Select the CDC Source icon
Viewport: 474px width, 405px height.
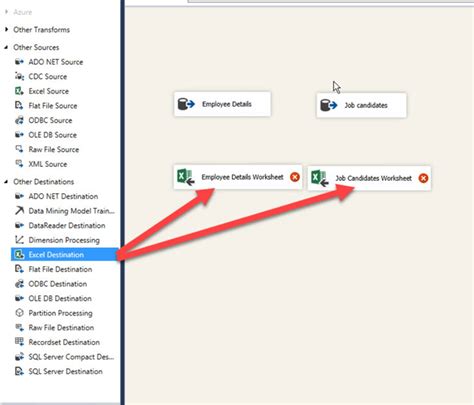19,76
